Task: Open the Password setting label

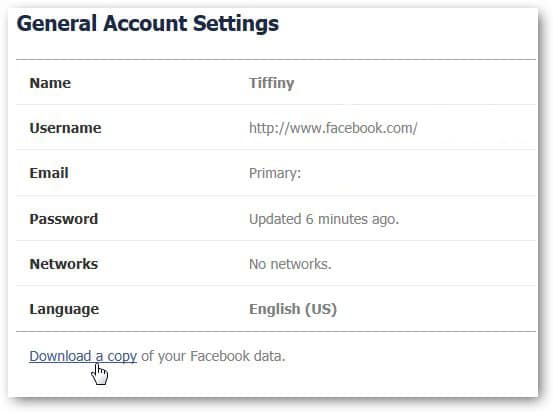Action: (63, 219)
